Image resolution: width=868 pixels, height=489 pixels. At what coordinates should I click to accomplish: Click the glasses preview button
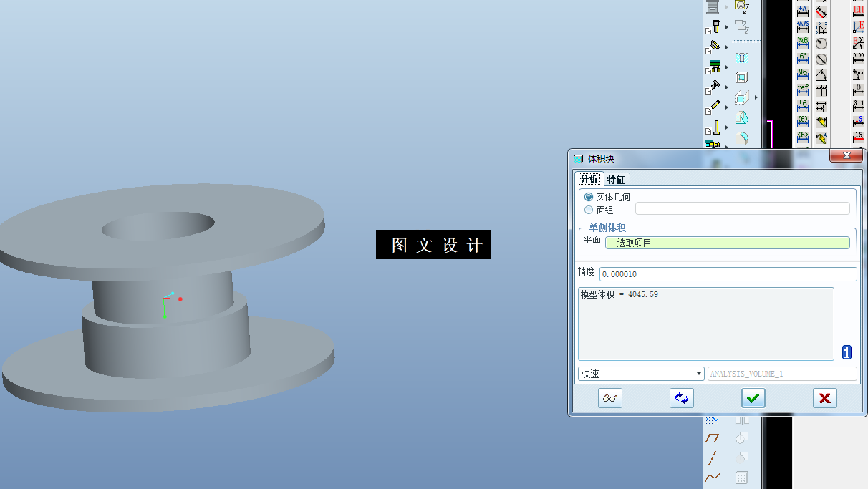[610, 398]
